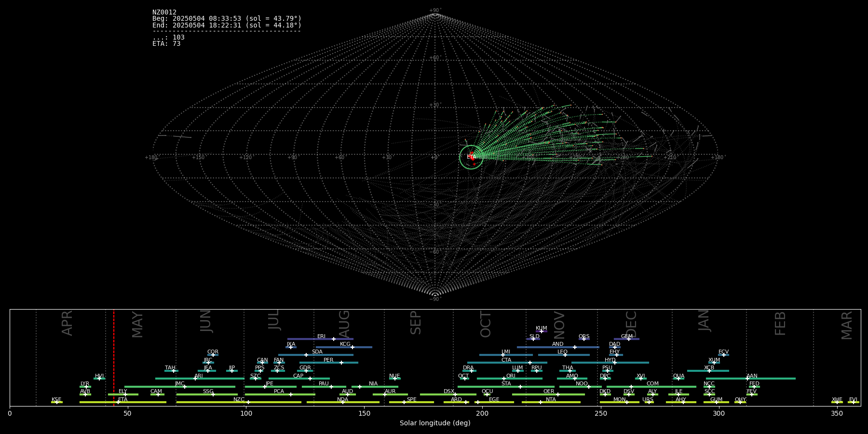Click the HVI shower label
Screen dimensions: 868x434
point(99,376)
